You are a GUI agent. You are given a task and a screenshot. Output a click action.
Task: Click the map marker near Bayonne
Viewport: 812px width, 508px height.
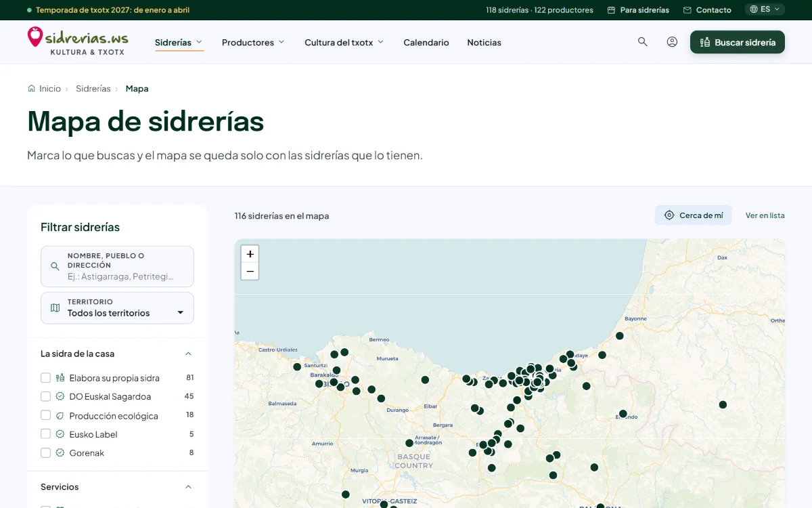[x=619, y=336]
